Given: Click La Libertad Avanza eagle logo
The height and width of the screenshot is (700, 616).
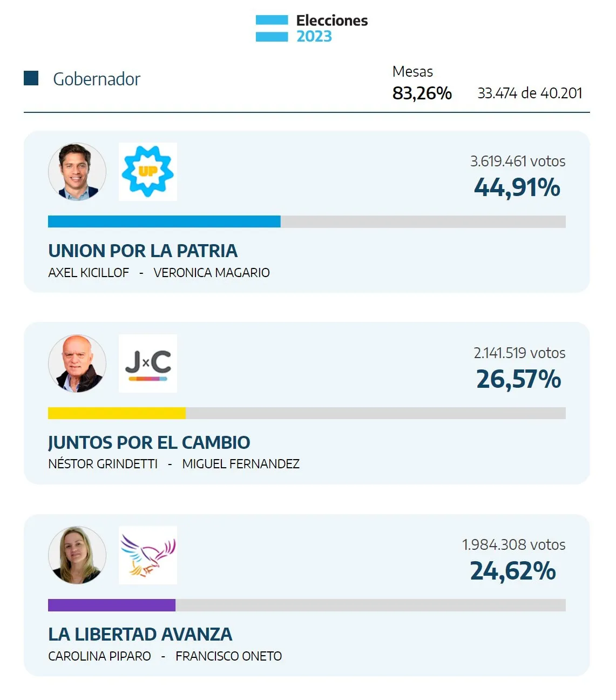Looking at the screenshot, I should [147, 555].
